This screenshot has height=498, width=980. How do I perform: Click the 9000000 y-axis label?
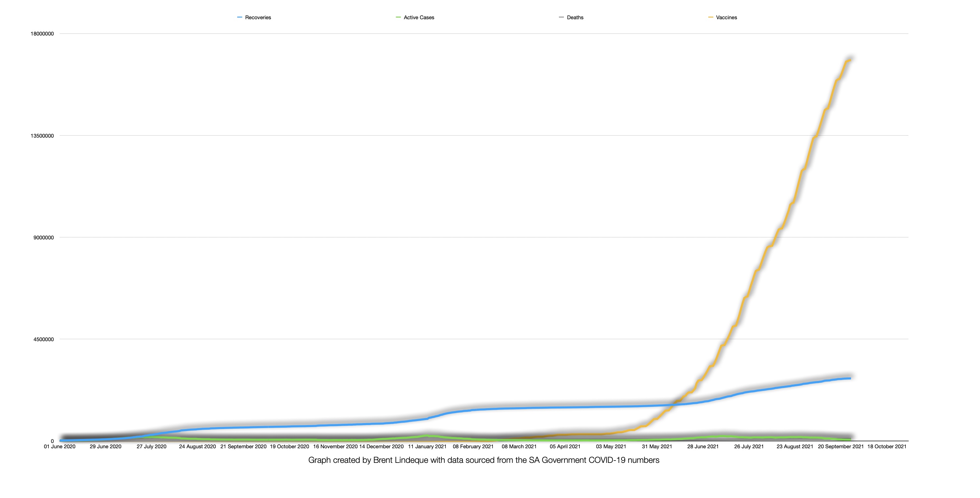44,238
